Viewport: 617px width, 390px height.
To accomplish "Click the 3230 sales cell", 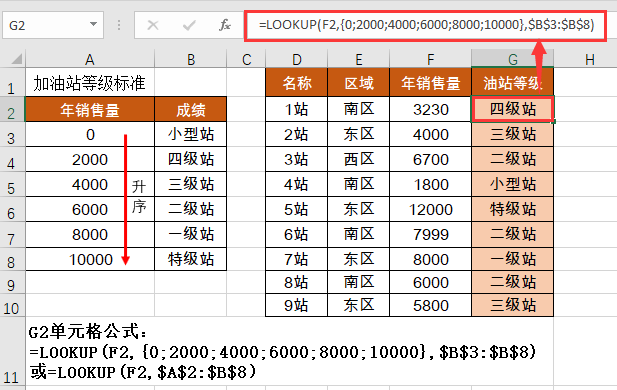I will click(430, 109).
